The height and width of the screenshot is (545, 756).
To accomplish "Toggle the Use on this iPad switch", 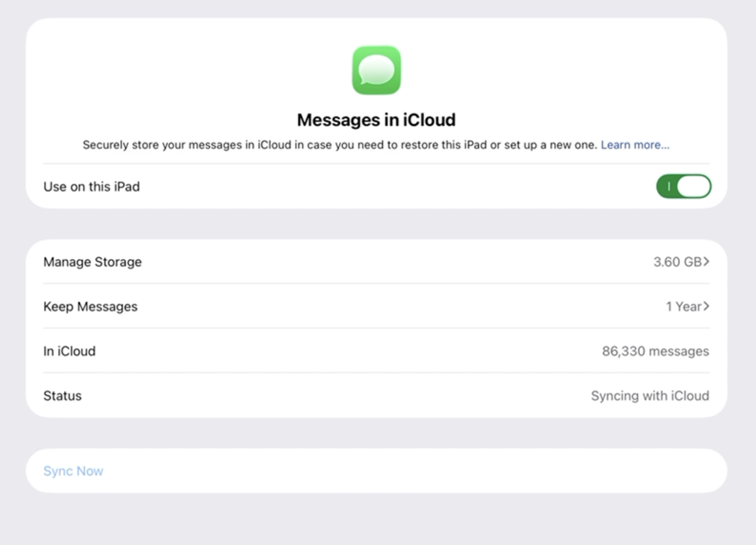I will pyautogui.click(x=684, y=186).
